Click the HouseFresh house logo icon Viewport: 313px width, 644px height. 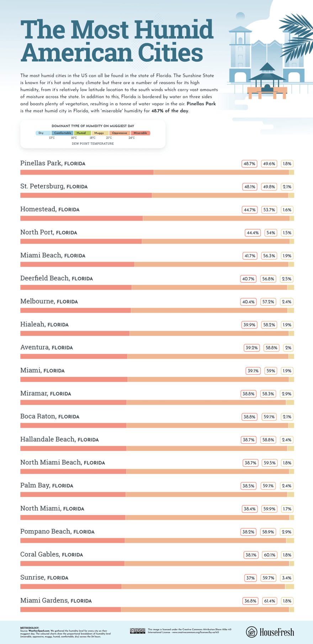(251, 632)
